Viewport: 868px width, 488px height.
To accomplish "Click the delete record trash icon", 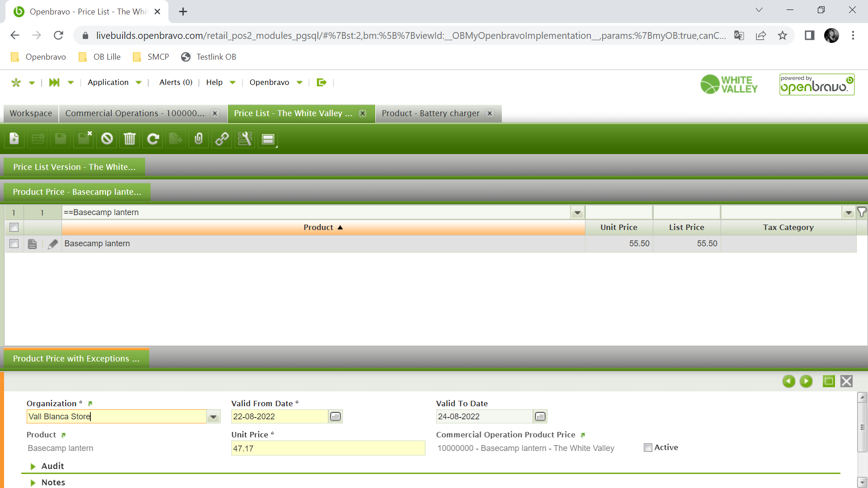I will [x=130, y=139].
